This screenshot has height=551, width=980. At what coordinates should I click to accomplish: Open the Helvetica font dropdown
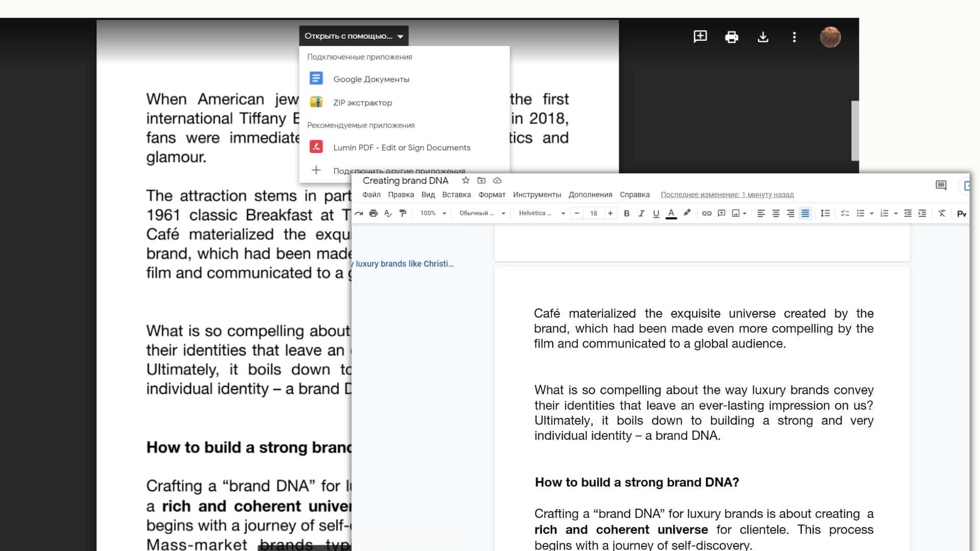coord(542,213)
